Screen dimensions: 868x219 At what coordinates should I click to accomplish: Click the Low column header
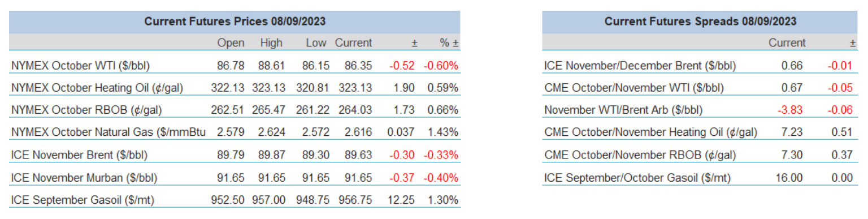tap(315, 43)
